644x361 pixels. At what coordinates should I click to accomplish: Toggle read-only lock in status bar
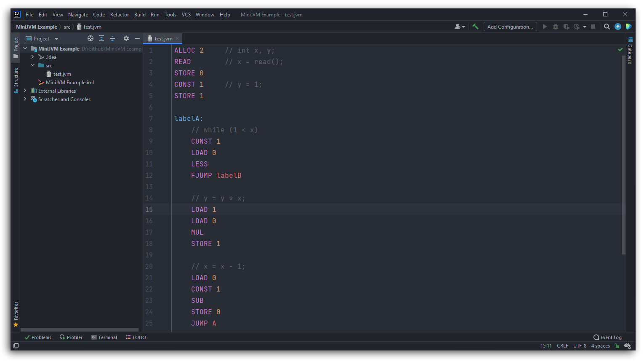tap(617, 345)
